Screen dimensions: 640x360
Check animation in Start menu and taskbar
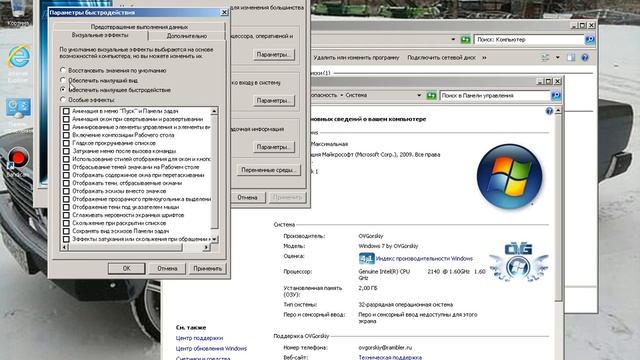click(66, 111)
